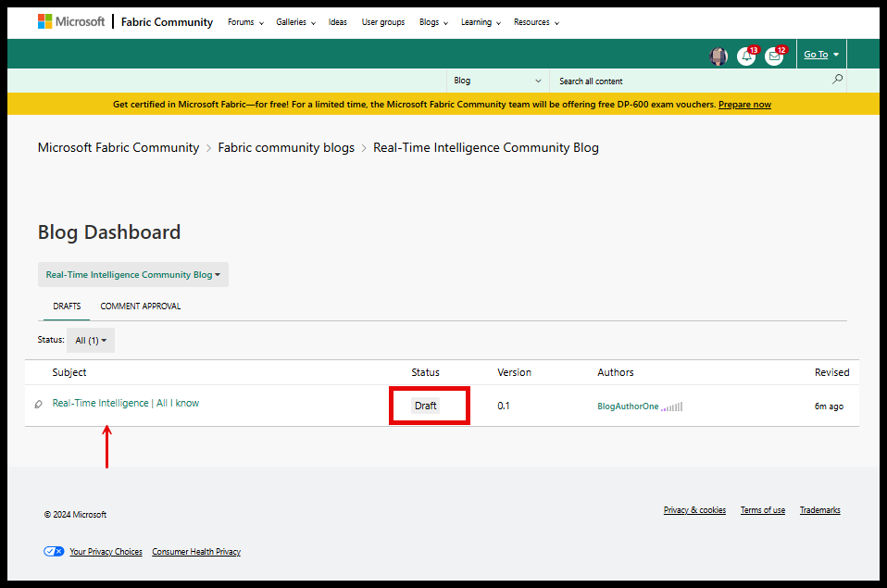Click the Microsoft logo
The width and height of the screenshot is (887, 588).
[71, 22]
